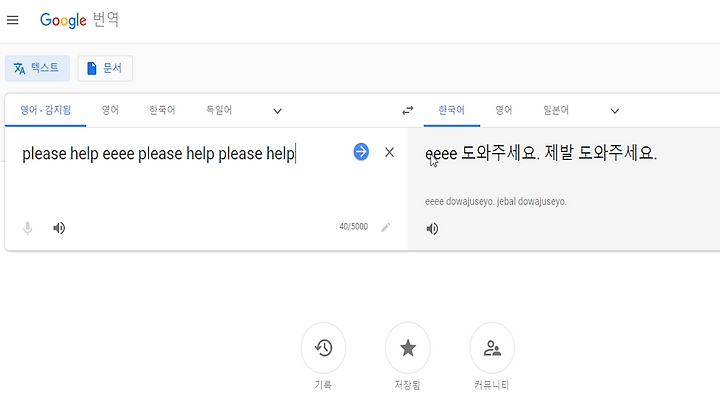
Task: Select the 영어 - 감지됨 source language tab
Action: click(x=45, y=110)
